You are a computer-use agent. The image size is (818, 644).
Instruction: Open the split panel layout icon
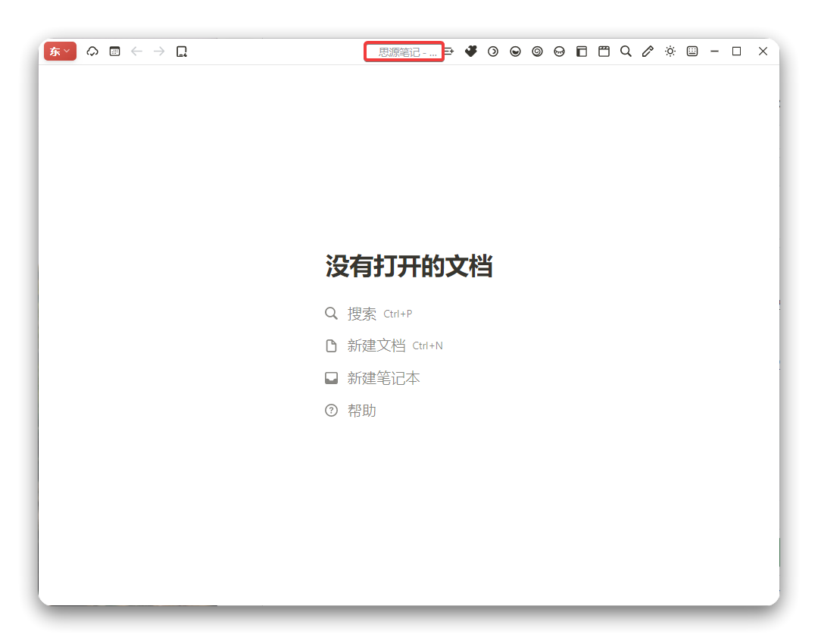coord(581,51)
